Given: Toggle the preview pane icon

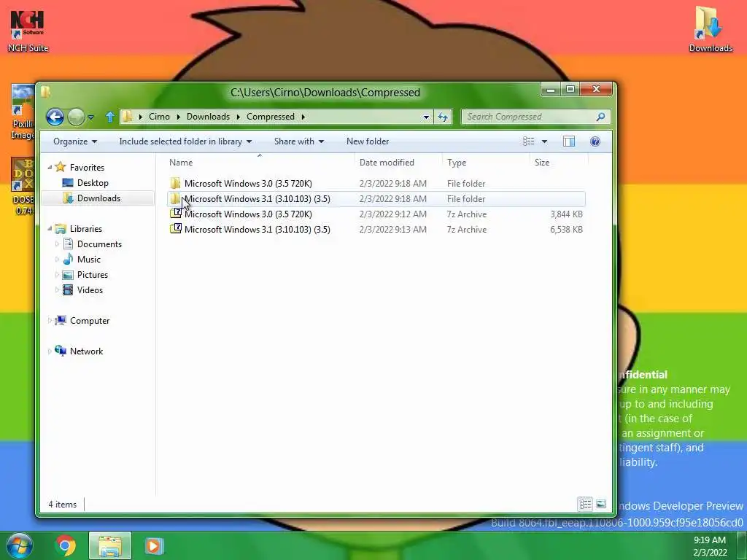Looking at the screenshot, I should (569, 141).
